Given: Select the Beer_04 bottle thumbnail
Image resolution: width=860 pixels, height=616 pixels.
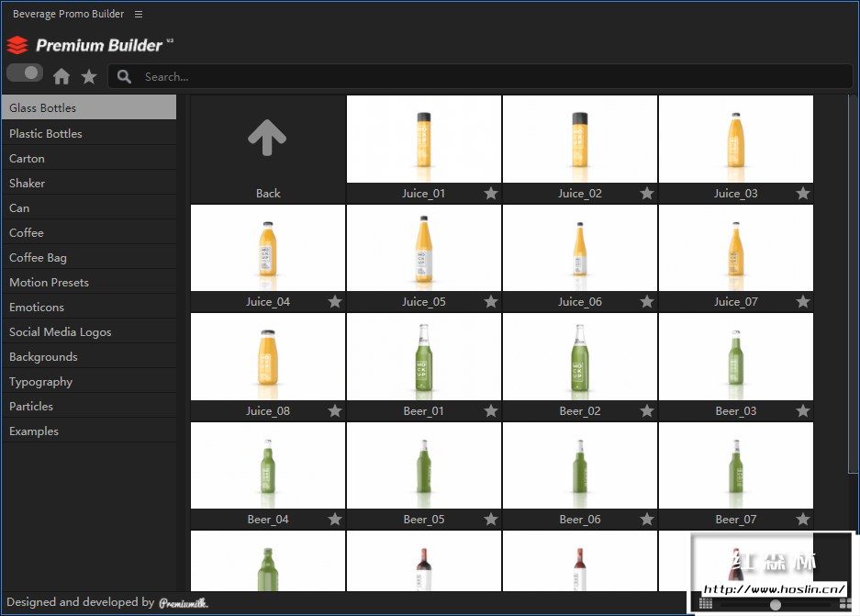Looking at the screenshot, I should 268,465.
